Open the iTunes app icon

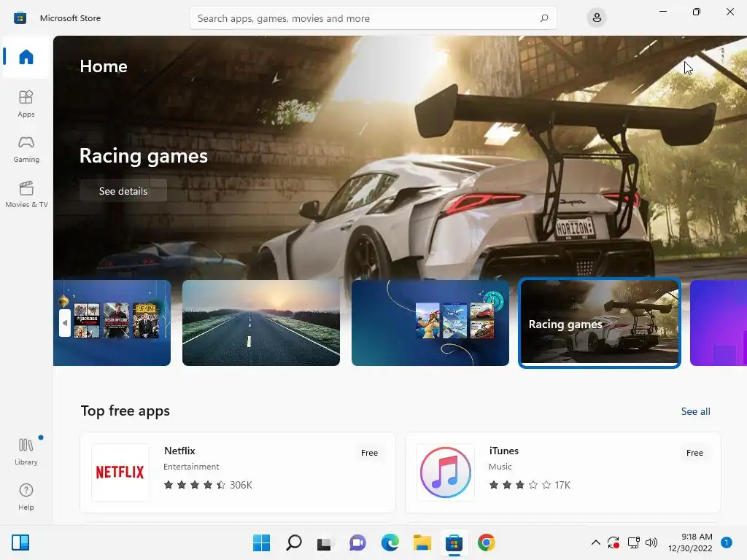click(x=446, y=472)
